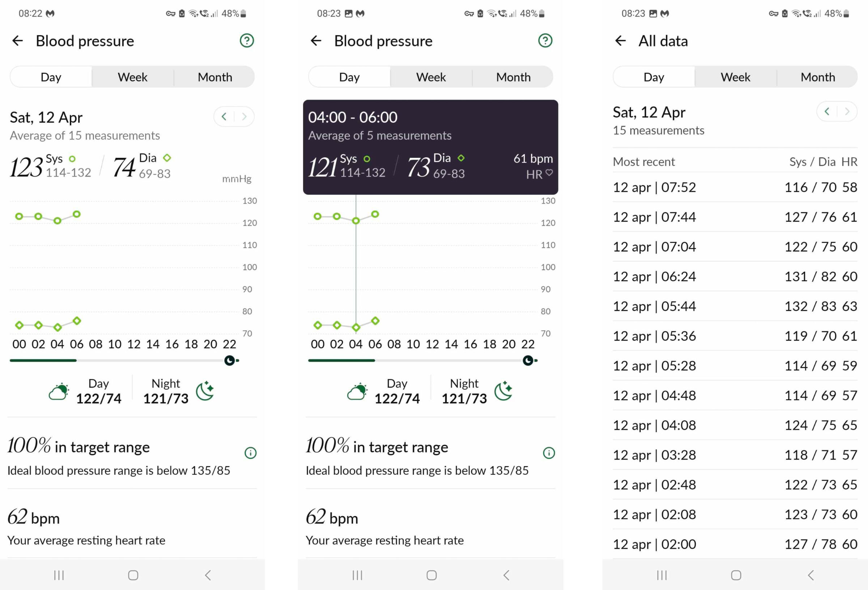Advance to next day with right chevron
The image size is (868, 590).
(244, 116)
